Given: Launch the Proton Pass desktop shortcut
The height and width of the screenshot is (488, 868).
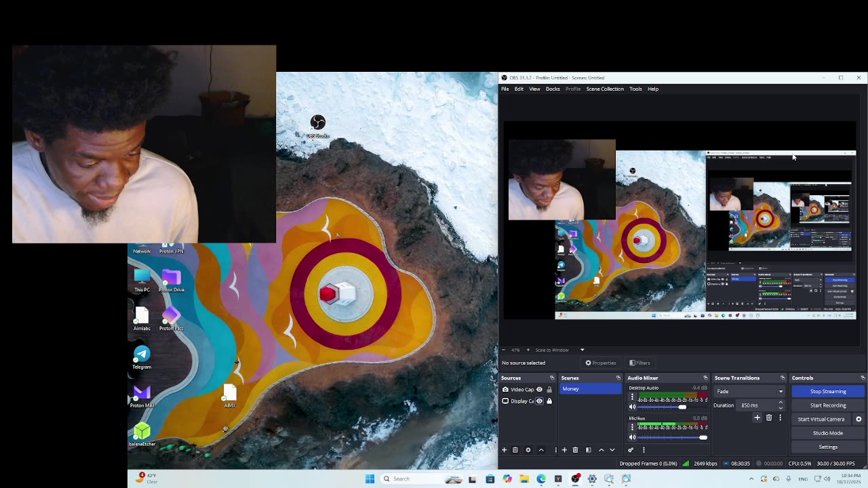Looking at the screenshot, I should [x=171, y=319].
